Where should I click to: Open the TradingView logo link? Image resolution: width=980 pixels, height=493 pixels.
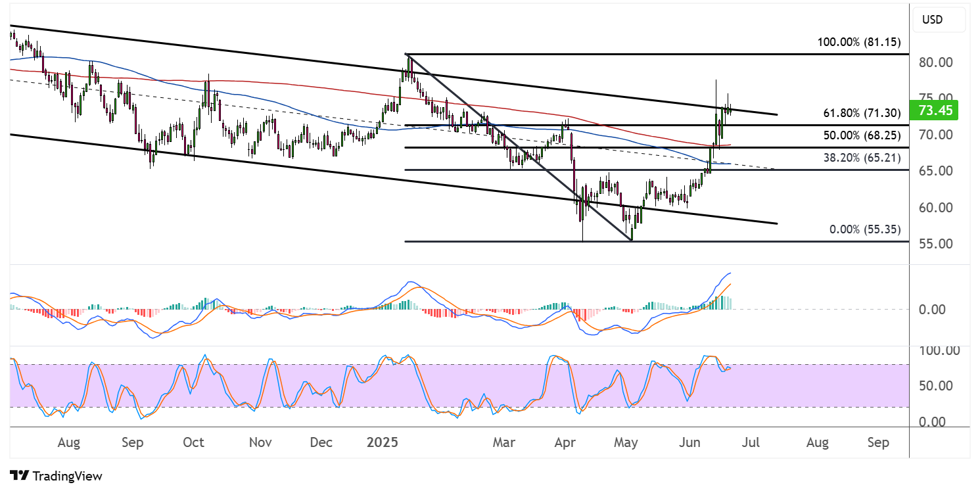pos(57,476)
